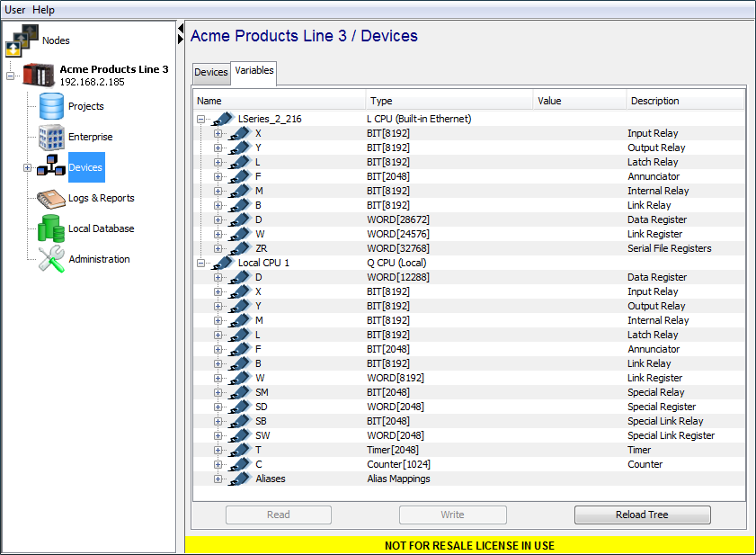This screenshot has width=756, height=555.
Task: Click the device cube icon beside LSeries_2_216
Action: click(x=223, y=119)
